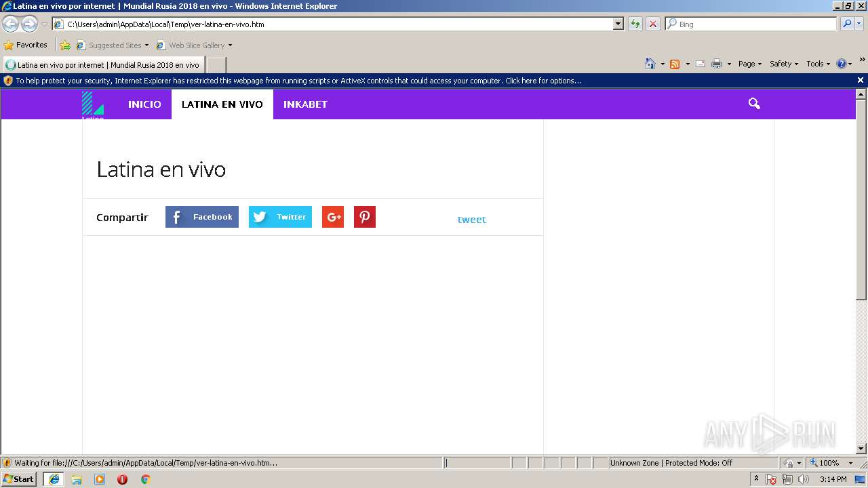Open a new blank browser tab

click(216, 65)
